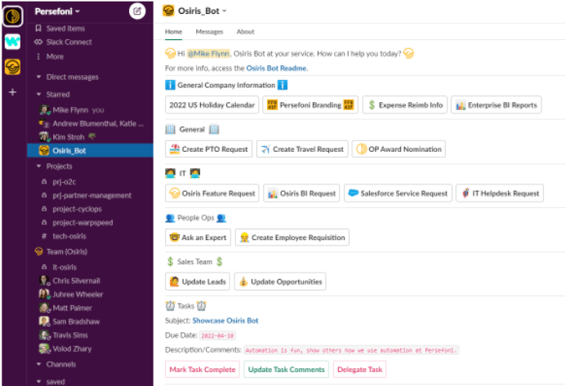The image size is (588, 386).
Task: Open the Osiris Bot Readme link
Action: (276, 69)
